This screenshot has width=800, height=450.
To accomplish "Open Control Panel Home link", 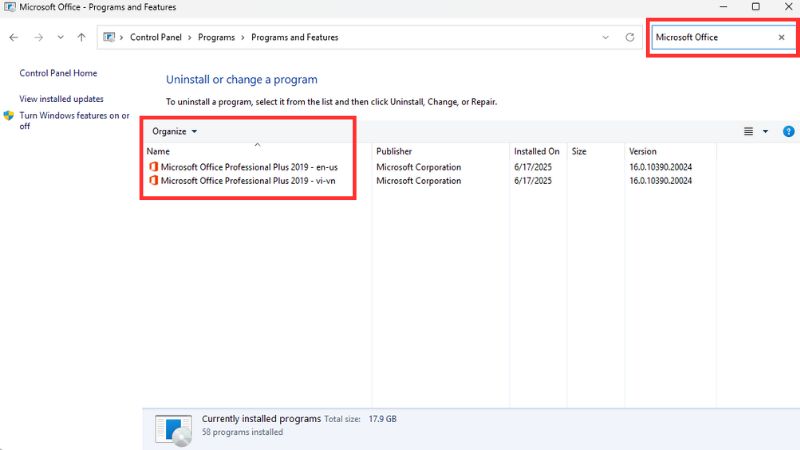I will click(x=58, y=73).
